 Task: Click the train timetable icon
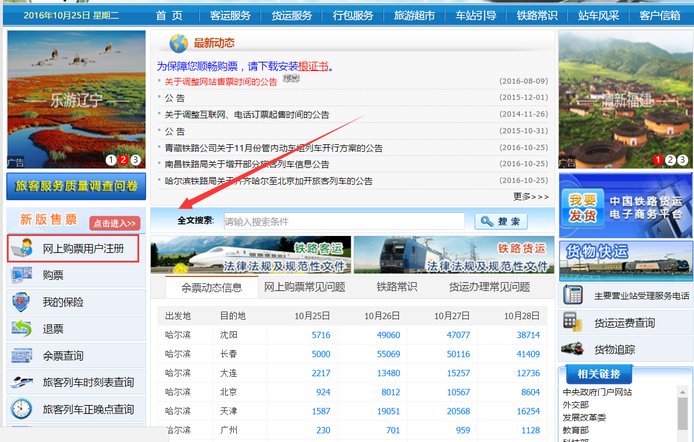22,382
